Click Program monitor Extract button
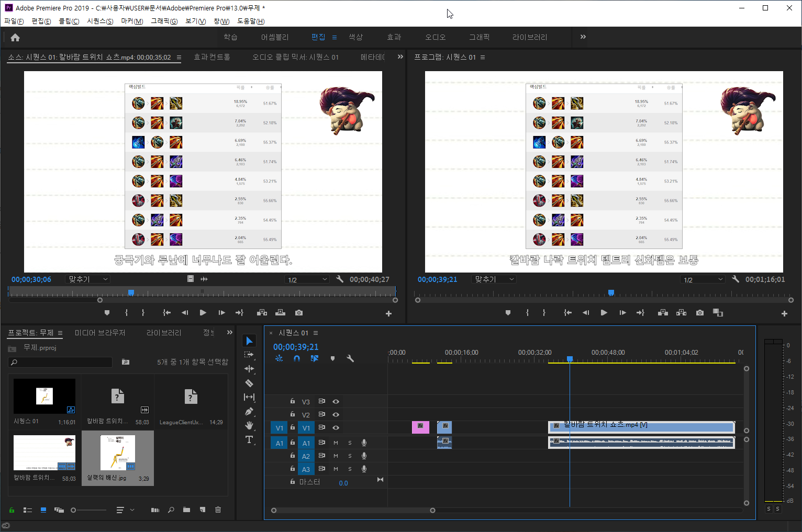Screen dimensions: 802x532 click(x=681, y=313)
